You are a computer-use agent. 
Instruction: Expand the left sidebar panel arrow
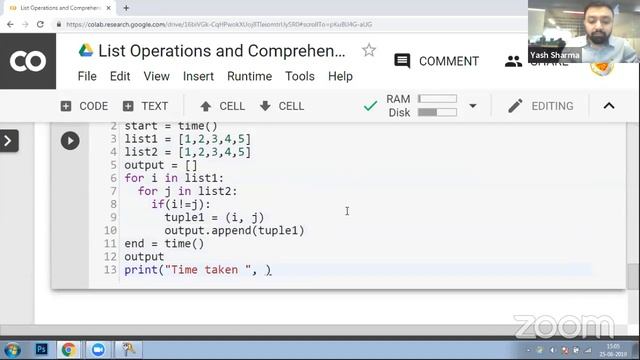[x=9, y=141]
